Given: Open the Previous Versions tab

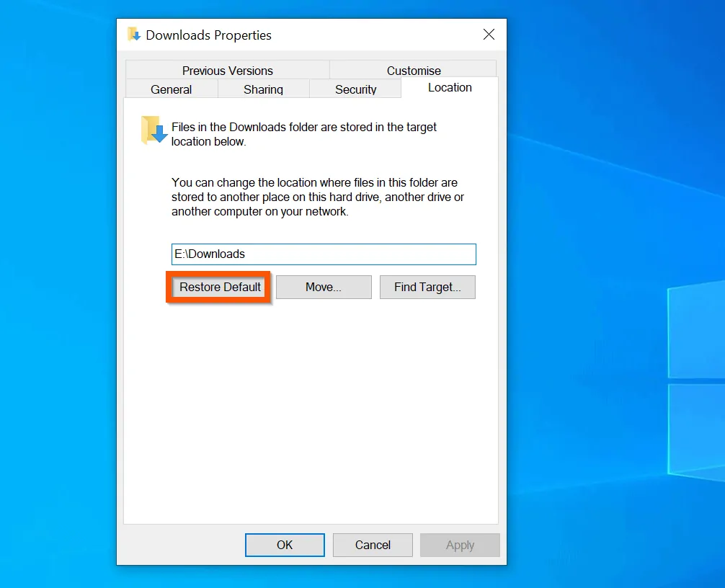Looking at the screenshot, I should [x=227, y=70].
